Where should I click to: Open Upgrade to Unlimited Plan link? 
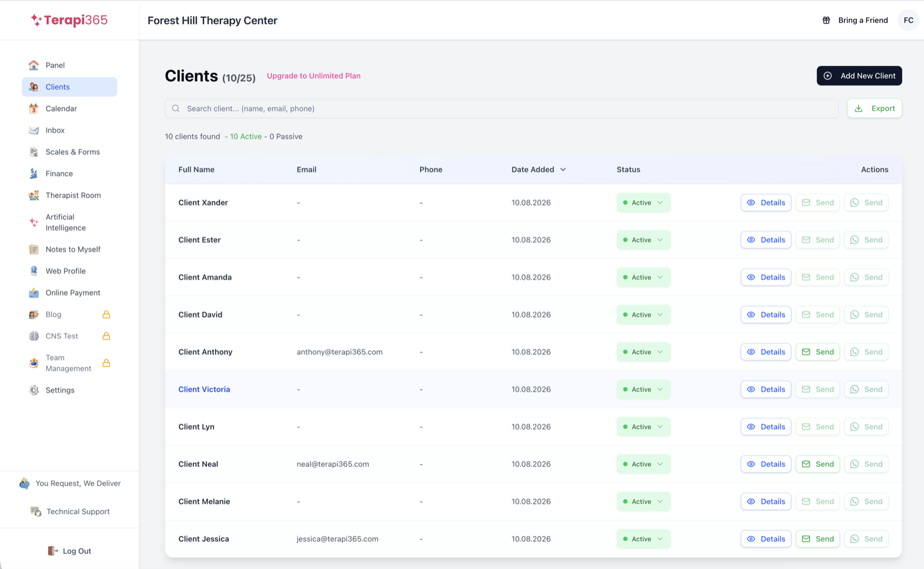(x=314, y=76)
